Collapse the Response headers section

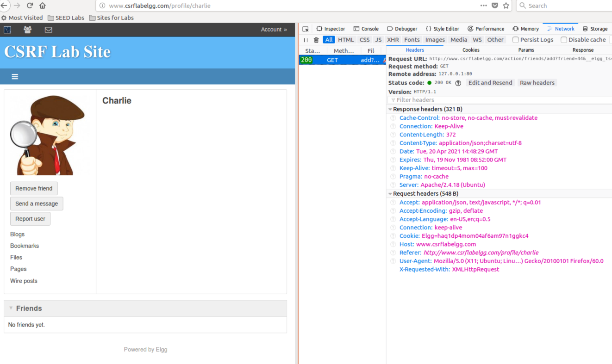[390, 110]
